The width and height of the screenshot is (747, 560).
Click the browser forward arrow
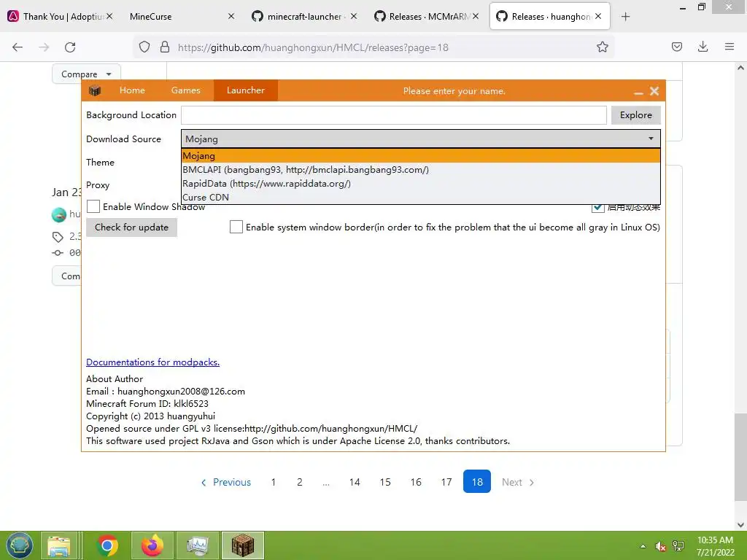coord(44,47)
